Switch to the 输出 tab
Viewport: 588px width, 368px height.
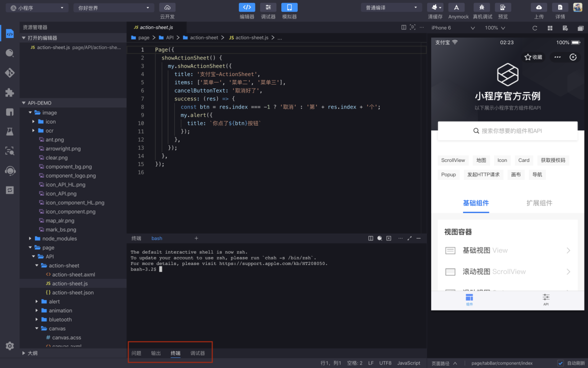pyautogui.click(x=156, y=353)
